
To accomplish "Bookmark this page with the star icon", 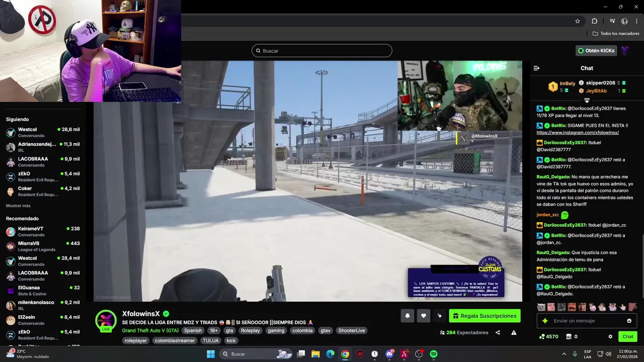I will [x=578, y=21].
